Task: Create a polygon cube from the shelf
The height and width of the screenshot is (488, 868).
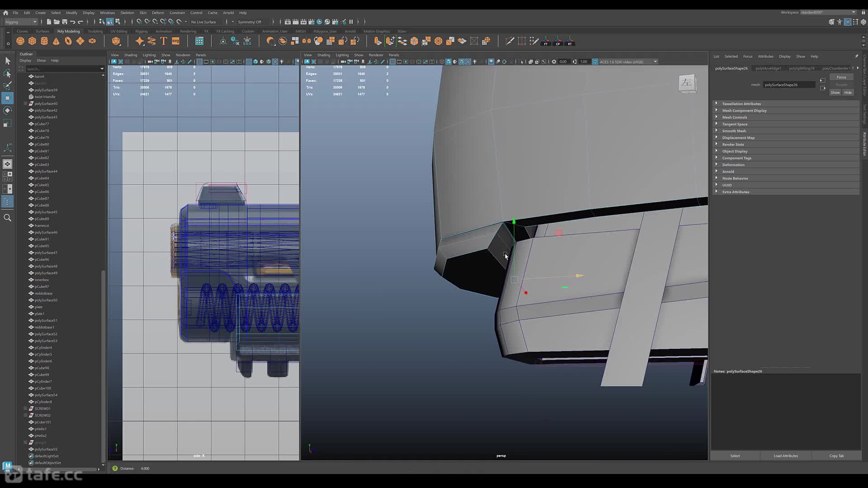Action: pos(32,41)
